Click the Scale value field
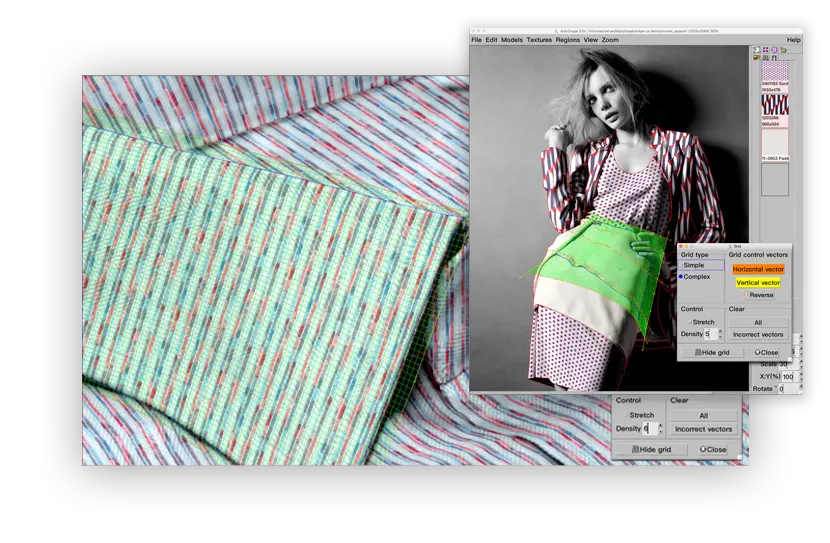830x543 pixels. click(x=789, y=364)
